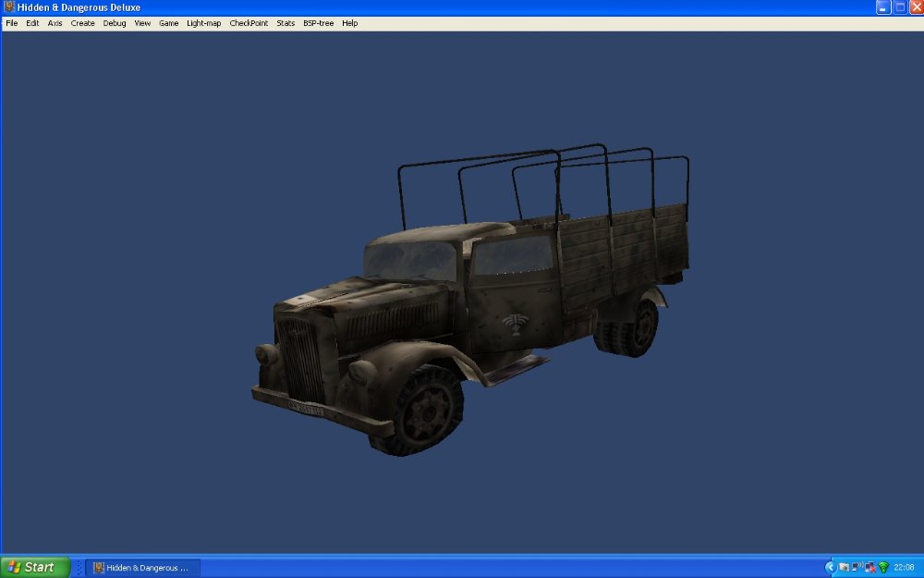Open the Create menu
Screen dimensions: 924x578
tap(82, 23)
